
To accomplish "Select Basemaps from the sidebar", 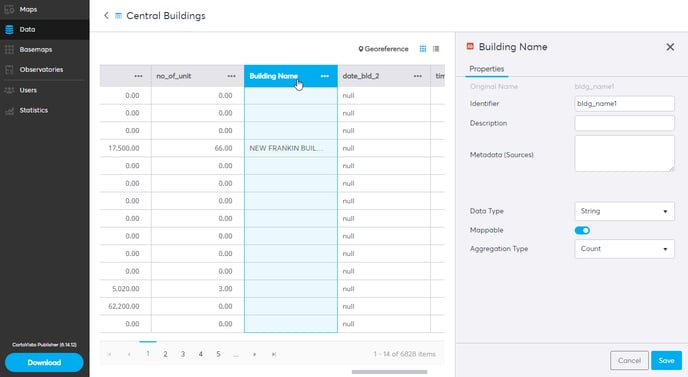I will tap(36, 50).
